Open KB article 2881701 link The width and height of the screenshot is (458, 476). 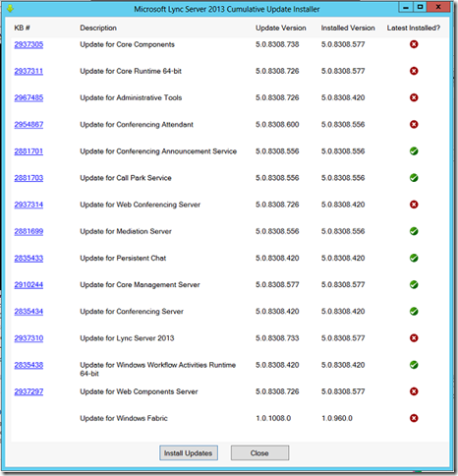(29, 151)
